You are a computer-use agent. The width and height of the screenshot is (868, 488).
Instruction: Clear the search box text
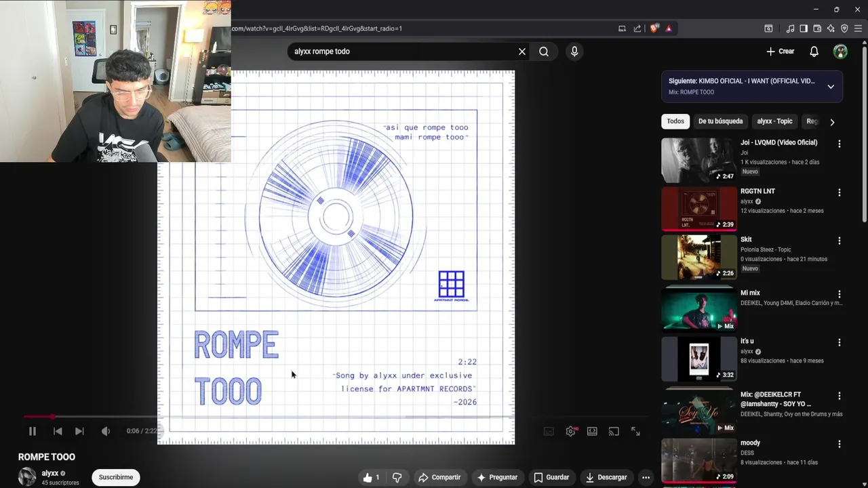tap(522, 52)
